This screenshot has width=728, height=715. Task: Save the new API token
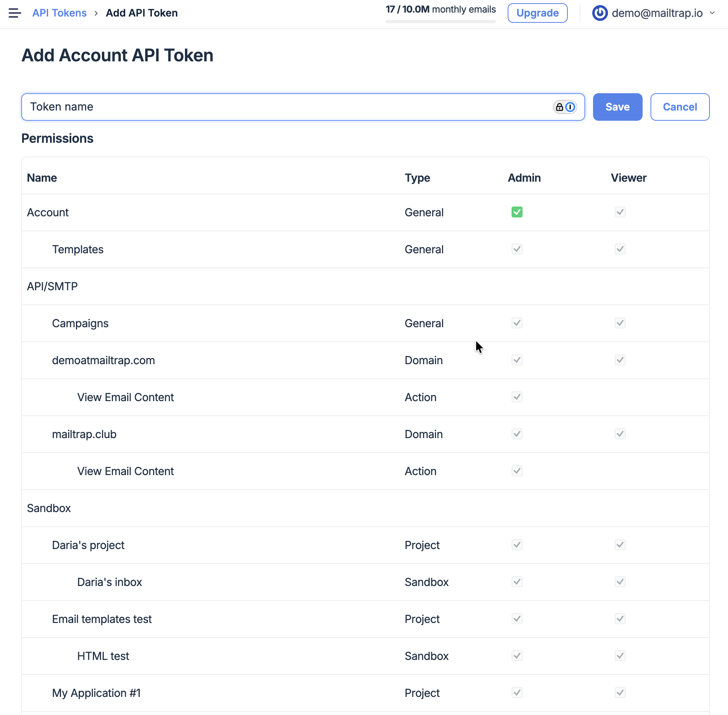tap(617, 107)
